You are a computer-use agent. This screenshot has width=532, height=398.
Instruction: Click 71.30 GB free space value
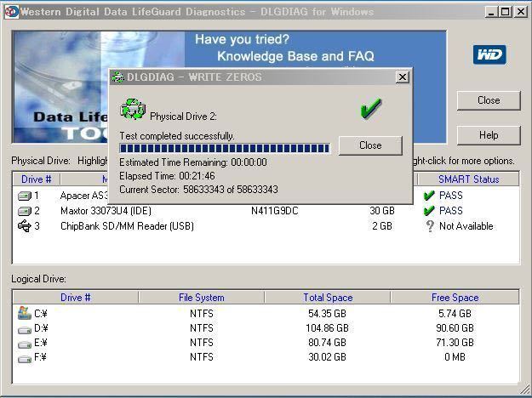point(455,343)
